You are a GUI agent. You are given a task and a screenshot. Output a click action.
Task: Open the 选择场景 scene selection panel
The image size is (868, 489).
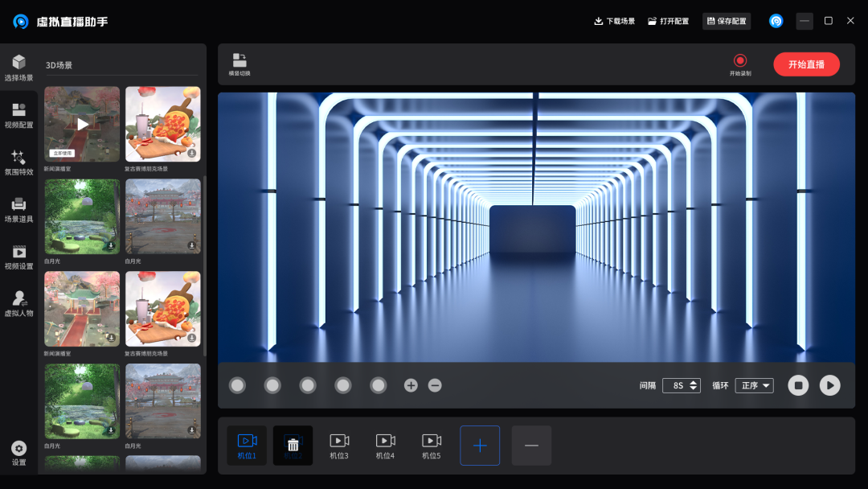pos(18,68)
